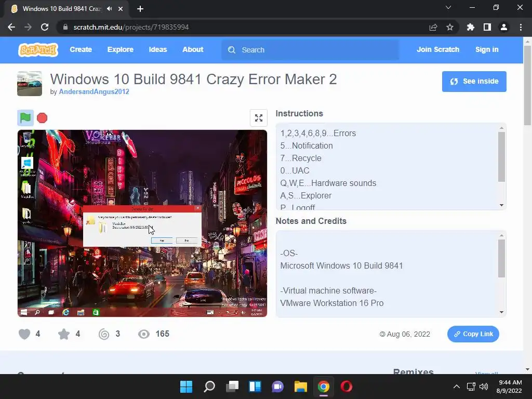
Task: Show hidden system tray icons
Action: coord(457,387)
